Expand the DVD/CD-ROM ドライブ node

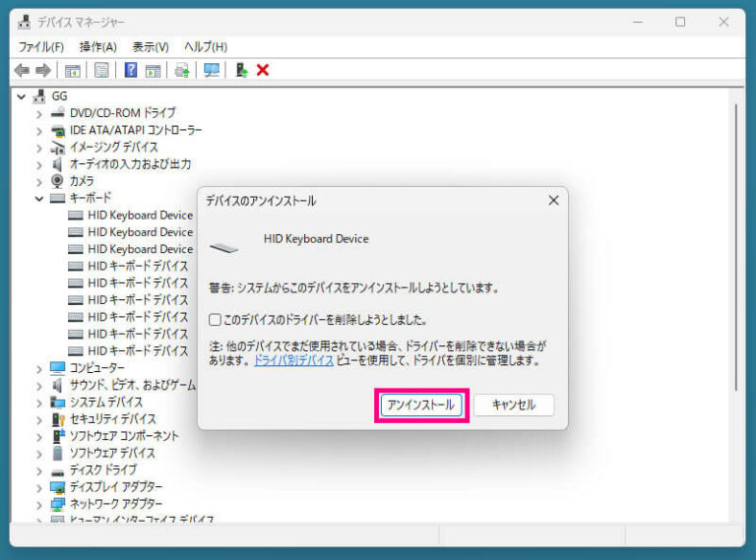click(x=39, y=114)
